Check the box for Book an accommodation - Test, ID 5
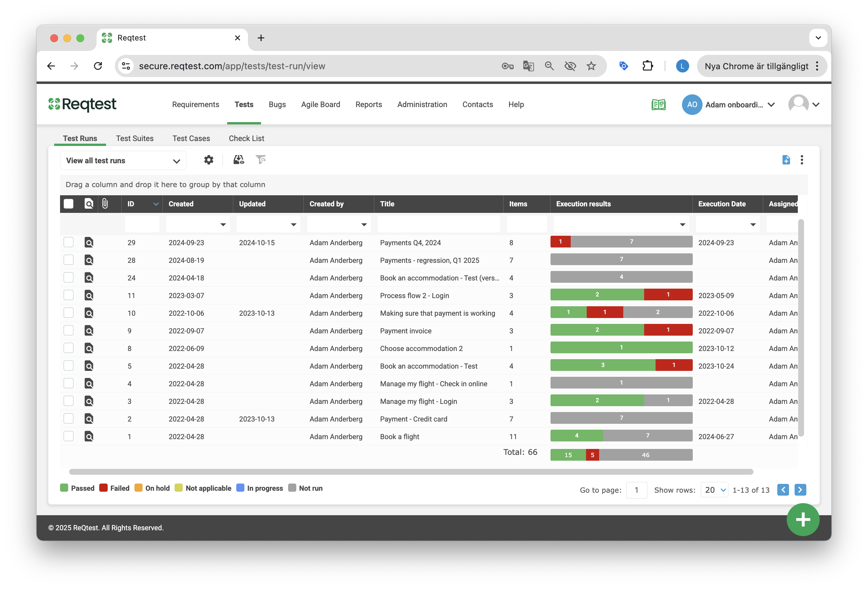Viewport: 868px width, 589px height. click(x=68, y=365)
